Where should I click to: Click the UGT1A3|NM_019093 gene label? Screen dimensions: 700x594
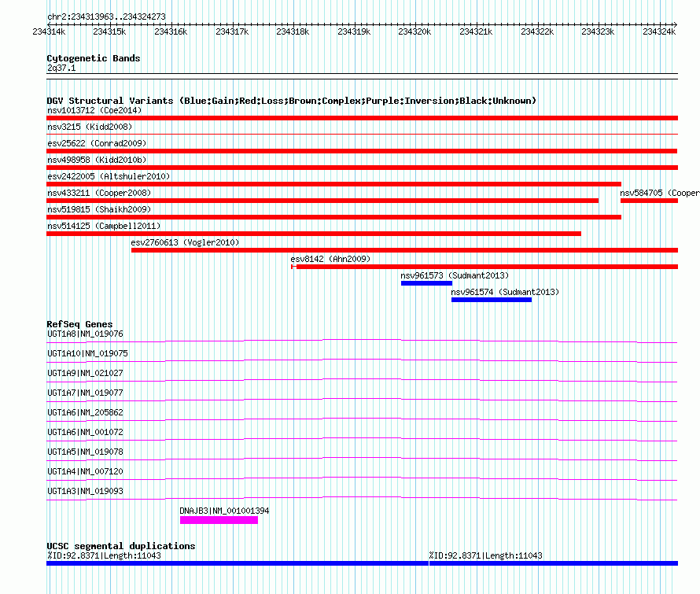pos(85,491)
